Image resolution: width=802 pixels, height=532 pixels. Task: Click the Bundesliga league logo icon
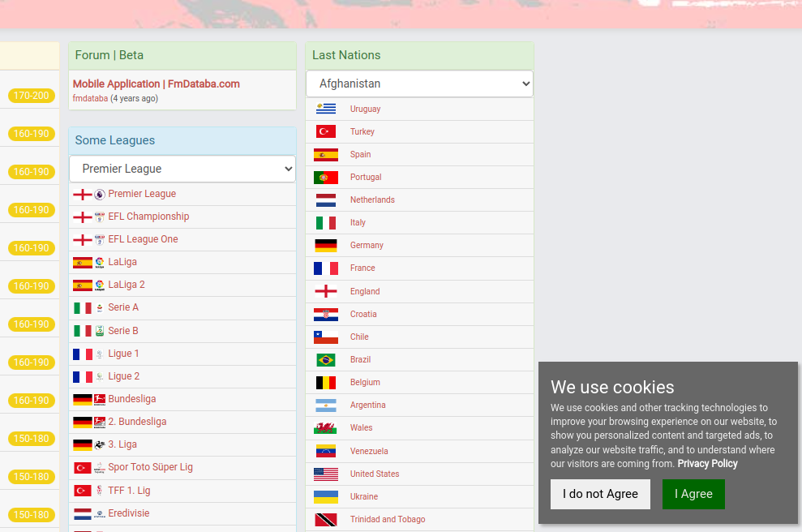pyautogui.click(x=100, y=399)
